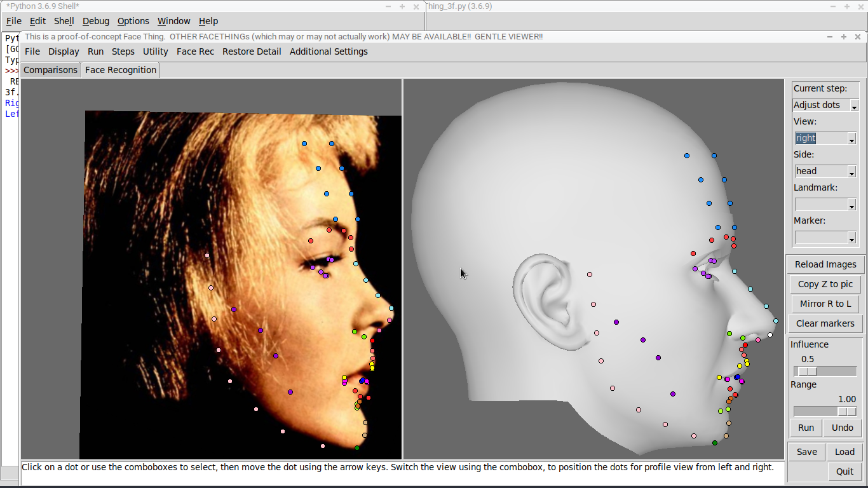
Task: Select the dark green chin dot on the photo
Action: point(356,448)
